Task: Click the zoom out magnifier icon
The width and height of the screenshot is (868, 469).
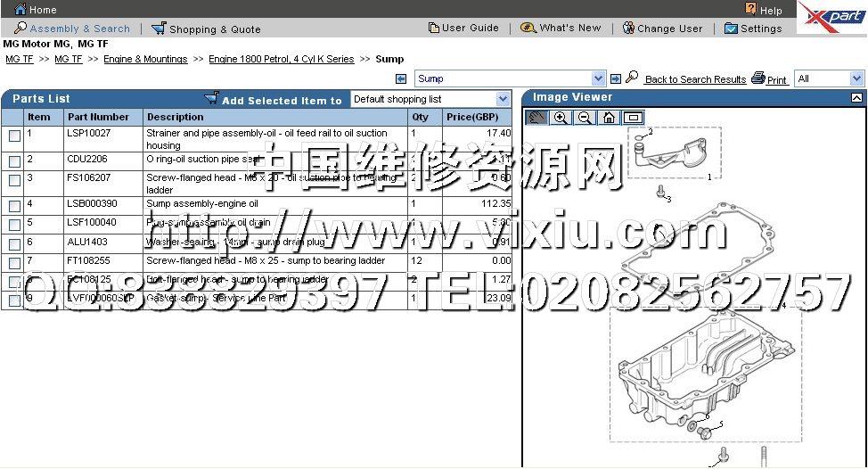Action: click(585, 117)
